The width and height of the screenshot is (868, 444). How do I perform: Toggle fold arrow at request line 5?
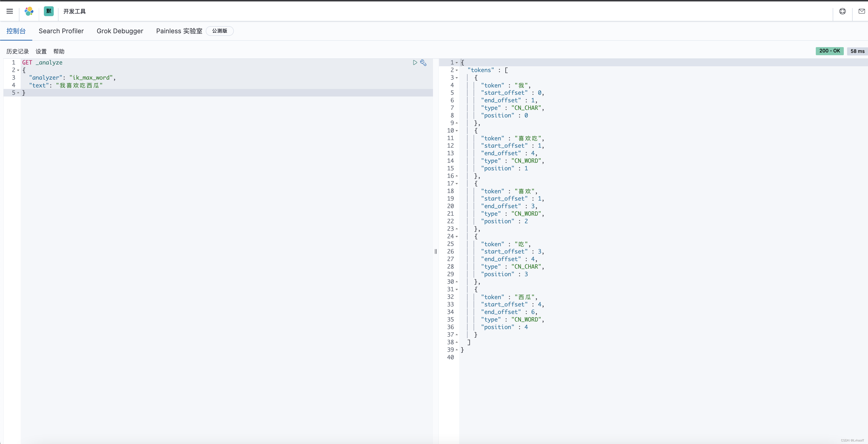point(18,93)
